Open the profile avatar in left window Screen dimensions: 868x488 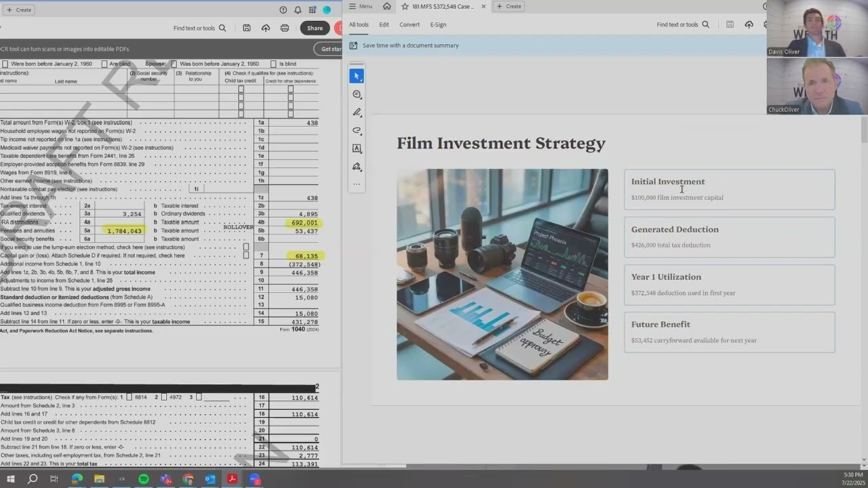[327, 9]
